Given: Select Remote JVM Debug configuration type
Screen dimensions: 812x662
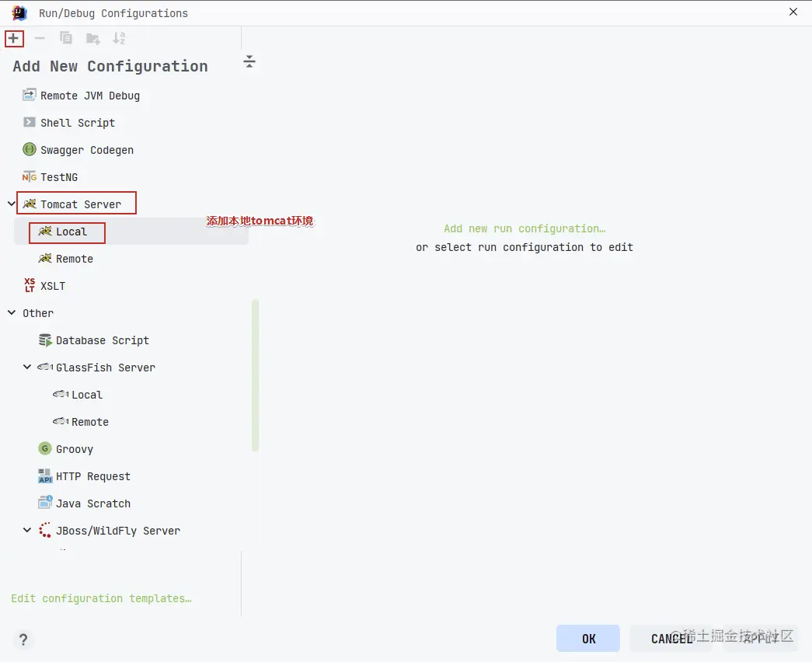Looking at the screenshot, I should click(x=90, y=96).
